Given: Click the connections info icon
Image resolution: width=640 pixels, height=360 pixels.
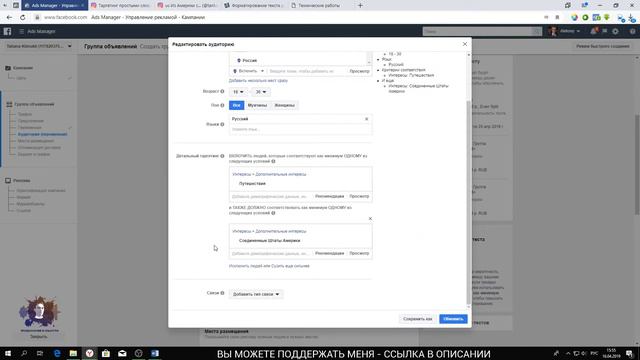Looking at the screenshot, I should (222, 293).
